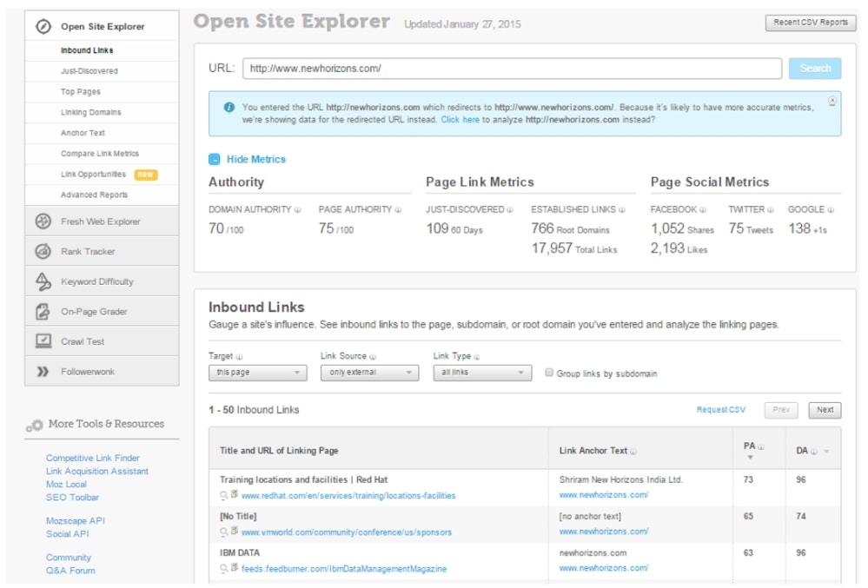
Task: Open the Link Acquisition Assistant link
Action: pos(97,472)
